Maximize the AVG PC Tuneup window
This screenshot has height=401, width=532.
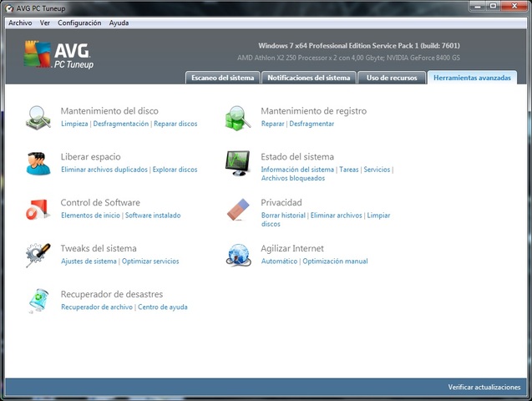tap(493, 6)
